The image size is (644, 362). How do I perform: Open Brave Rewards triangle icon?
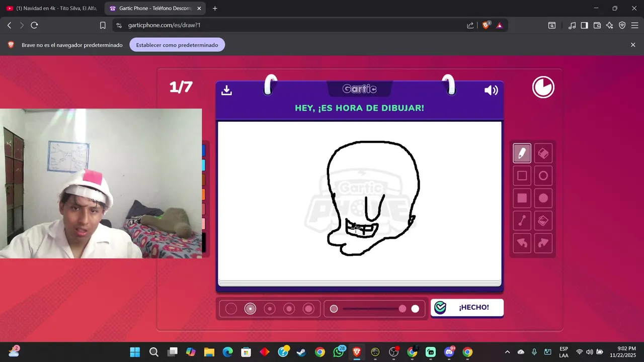click(500, 25)
